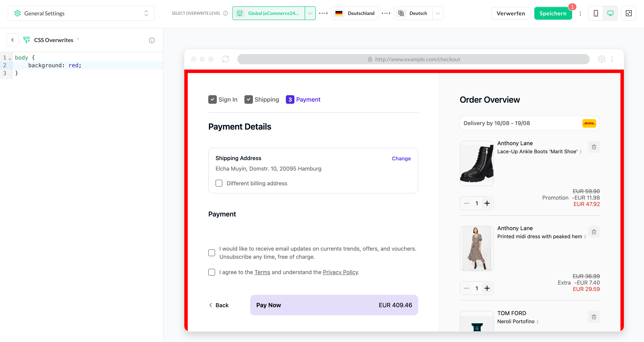Viewport: 644px width, 342px height.
Task: Go to the Shipping checkout step
Action: click(261, 99)
